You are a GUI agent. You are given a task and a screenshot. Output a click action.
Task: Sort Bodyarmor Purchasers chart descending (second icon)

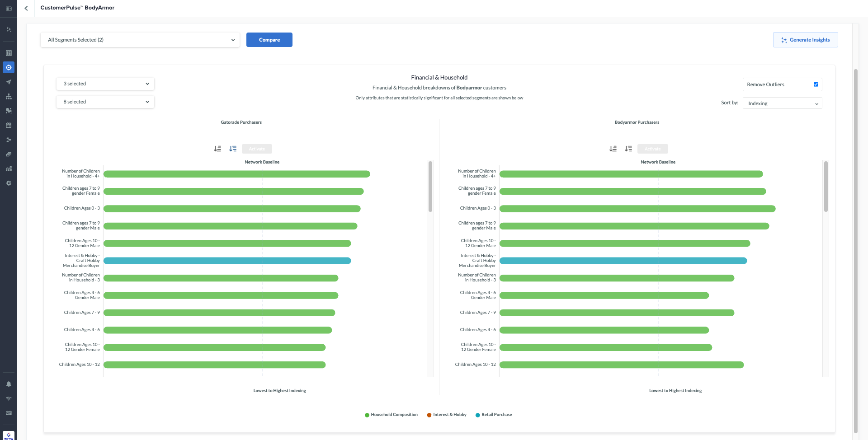pos(628,149)
